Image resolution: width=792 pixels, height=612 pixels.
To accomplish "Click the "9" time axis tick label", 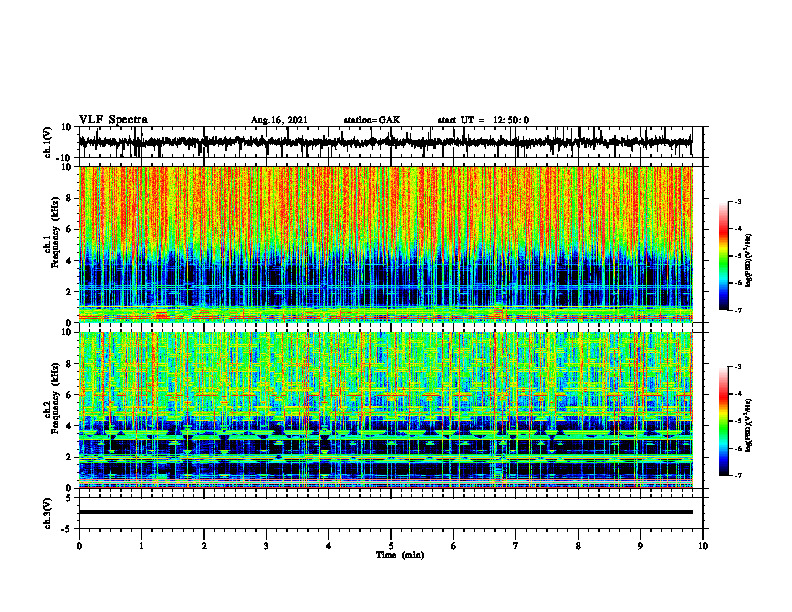I will [640, 546].
